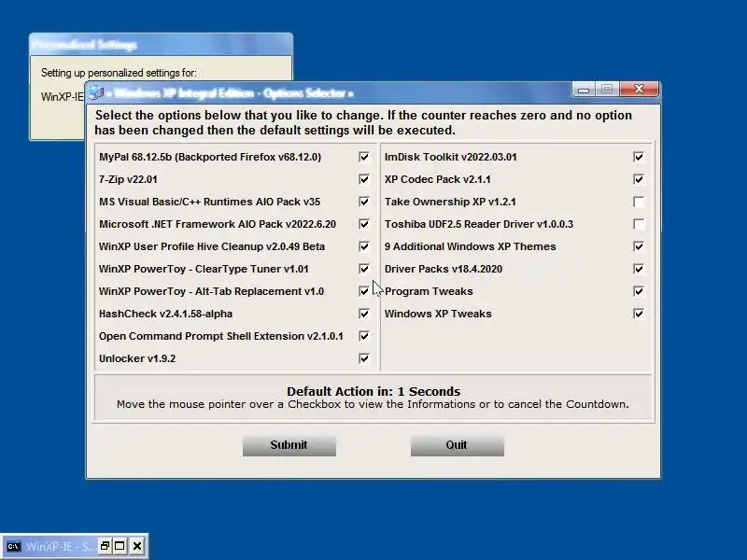Restore the minimized WinXP-IE console window

pyautogui.click(x=105, y=546)
